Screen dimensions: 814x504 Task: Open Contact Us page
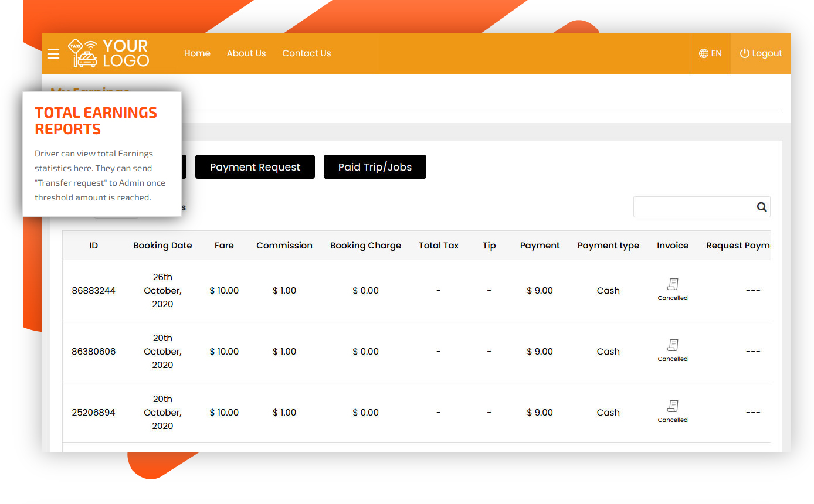pyautogui.click(x=307, y=53)
